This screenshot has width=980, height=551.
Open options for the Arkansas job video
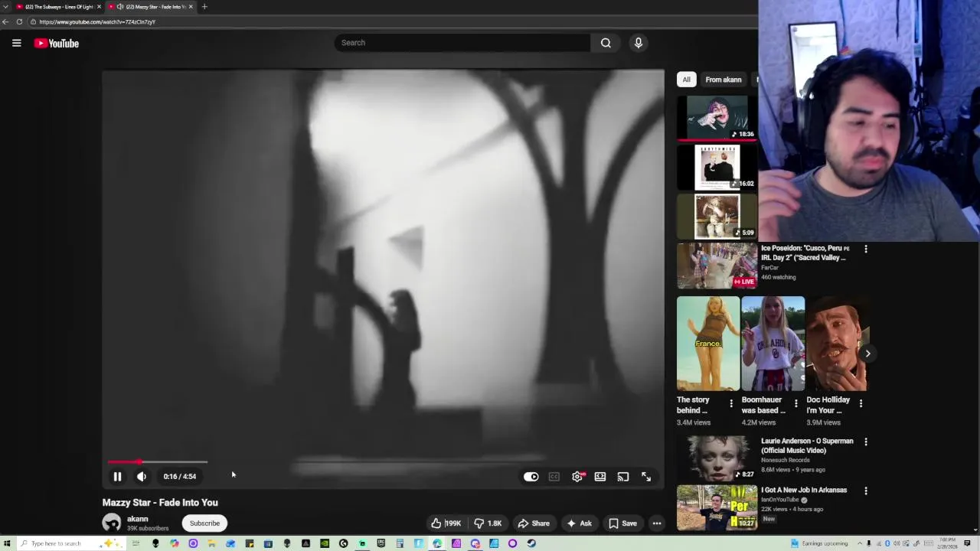[x=866, y=491]
